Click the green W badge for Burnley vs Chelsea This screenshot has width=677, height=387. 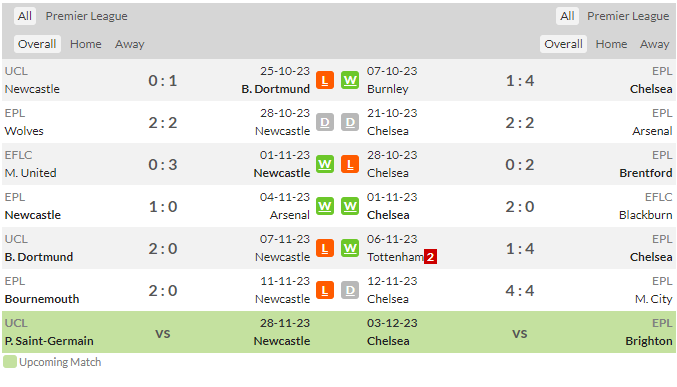pos(350,80)
